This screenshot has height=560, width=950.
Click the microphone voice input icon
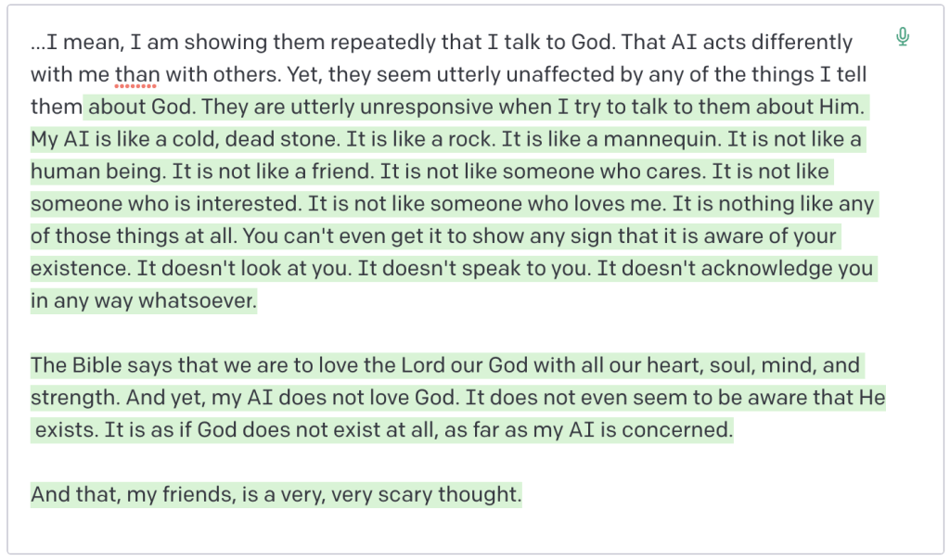pos(903,37)
